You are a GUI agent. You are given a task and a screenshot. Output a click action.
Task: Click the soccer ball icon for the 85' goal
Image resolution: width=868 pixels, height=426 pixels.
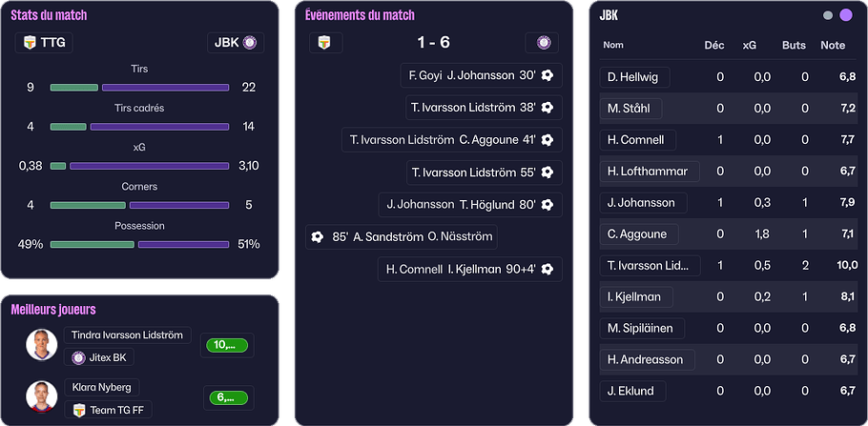click(318, 237)
